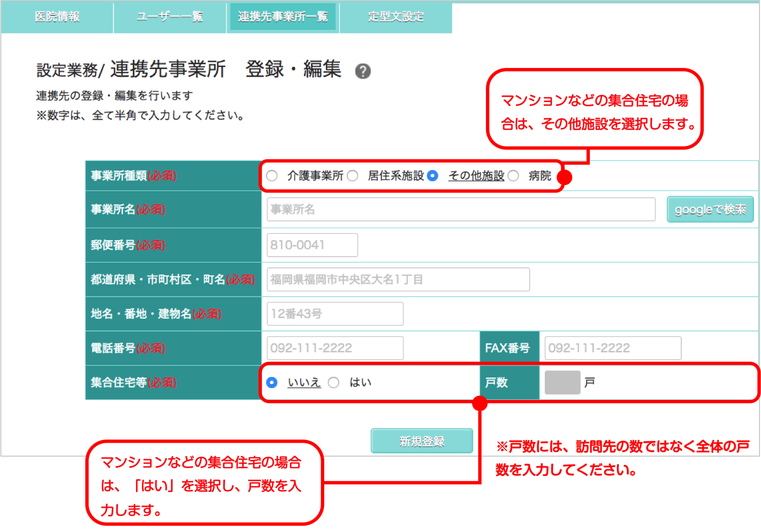Select the その他施設 radio button
Screen dimensions: 761x532
pos(433,176)
